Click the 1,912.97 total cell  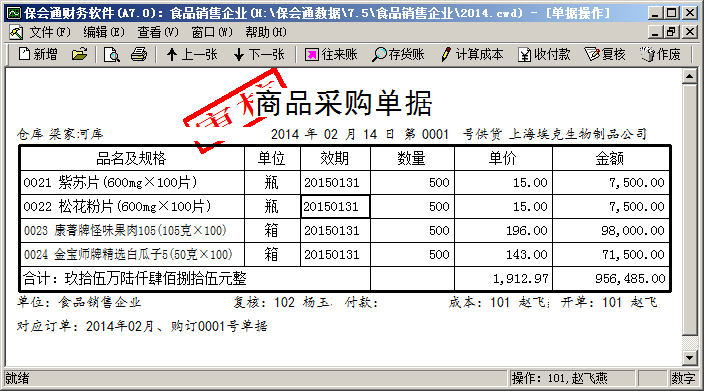tap(503, 279)
